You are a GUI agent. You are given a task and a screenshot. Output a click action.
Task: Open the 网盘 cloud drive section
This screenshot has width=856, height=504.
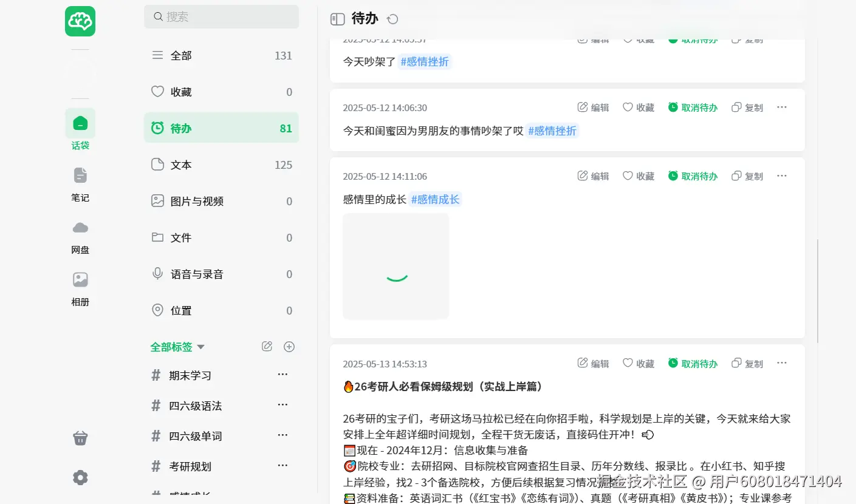click(80, 236)
